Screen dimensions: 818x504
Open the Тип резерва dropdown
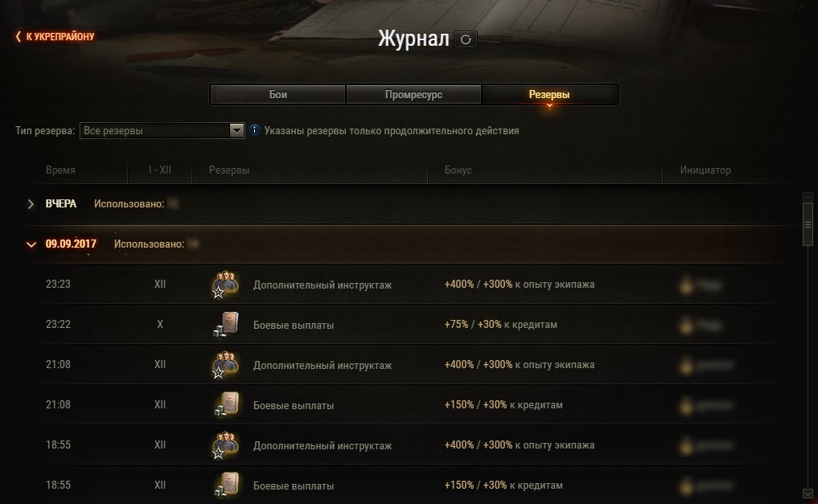click(162, 130)
